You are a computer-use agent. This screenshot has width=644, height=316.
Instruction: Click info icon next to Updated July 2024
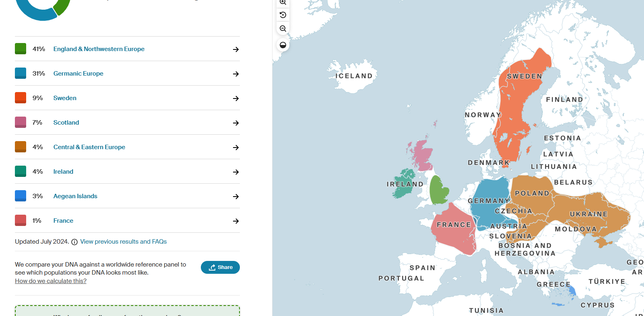coord(74,242)
